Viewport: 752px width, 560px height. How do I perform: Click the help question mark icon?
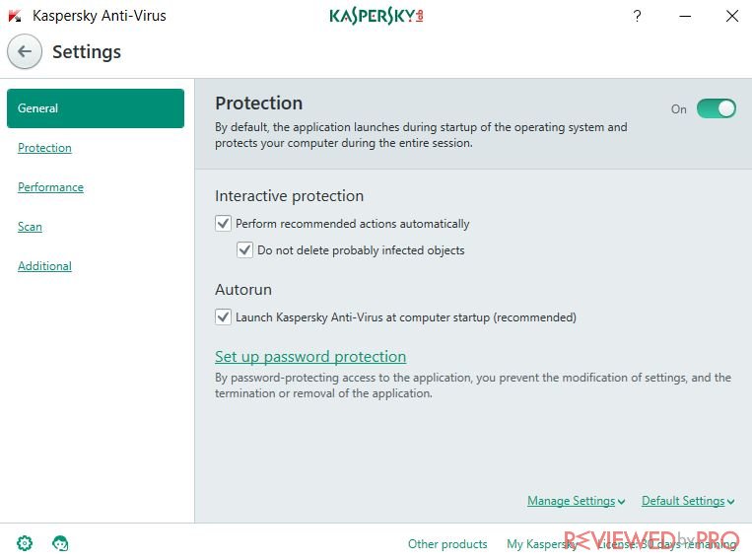pyautogui.click(x=637, y=16)
